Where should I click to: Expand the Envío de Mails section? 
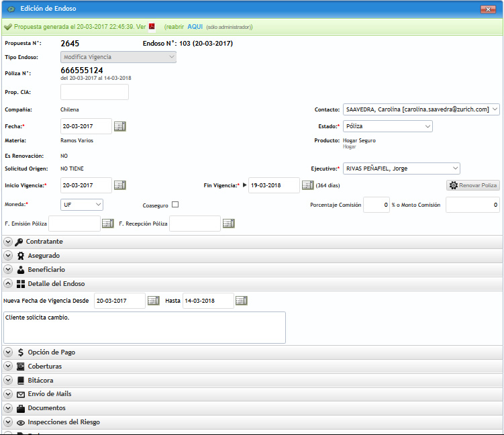point(8,394)
